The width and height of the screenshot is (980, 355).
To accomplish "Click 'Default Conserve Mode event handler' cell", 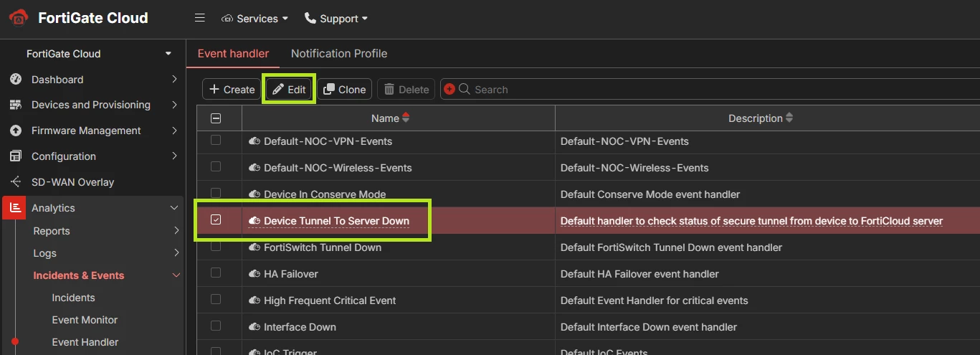I will click(x=650, y=194).
